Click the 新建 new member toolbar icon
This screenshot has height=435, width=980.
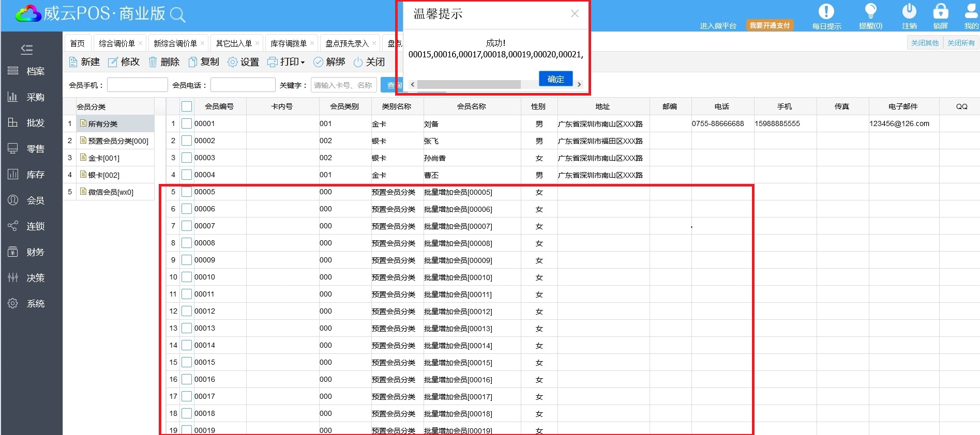(x=73, y=62)
